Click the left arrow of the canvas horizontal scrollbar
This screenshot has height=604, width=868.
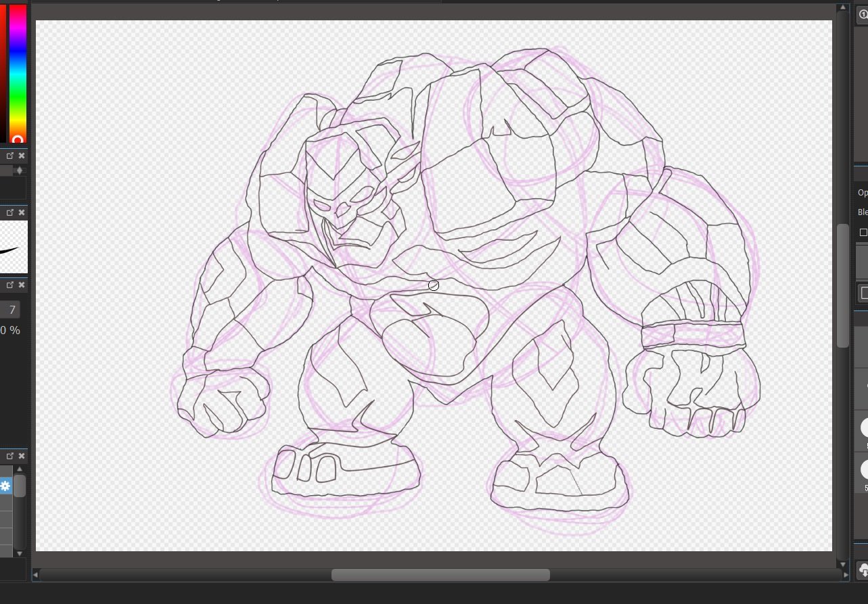coord(36,575)
